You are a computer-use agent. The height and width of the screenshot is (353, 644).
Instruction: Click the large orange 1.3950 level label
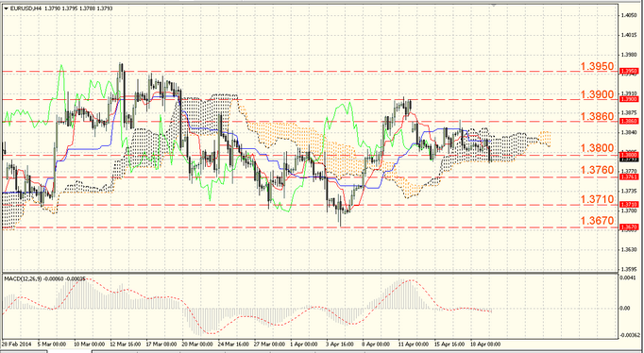[597, 66]
